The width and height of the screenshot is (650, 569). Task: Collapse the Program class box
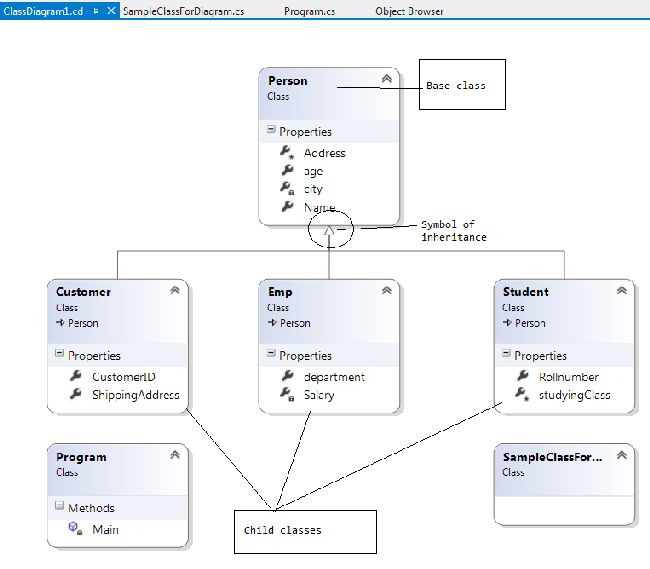175,455
